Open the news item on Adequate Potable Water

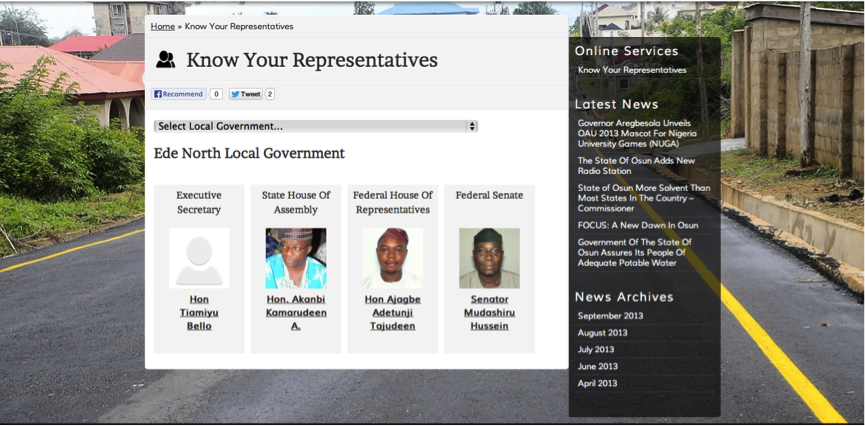click(634, 253)
